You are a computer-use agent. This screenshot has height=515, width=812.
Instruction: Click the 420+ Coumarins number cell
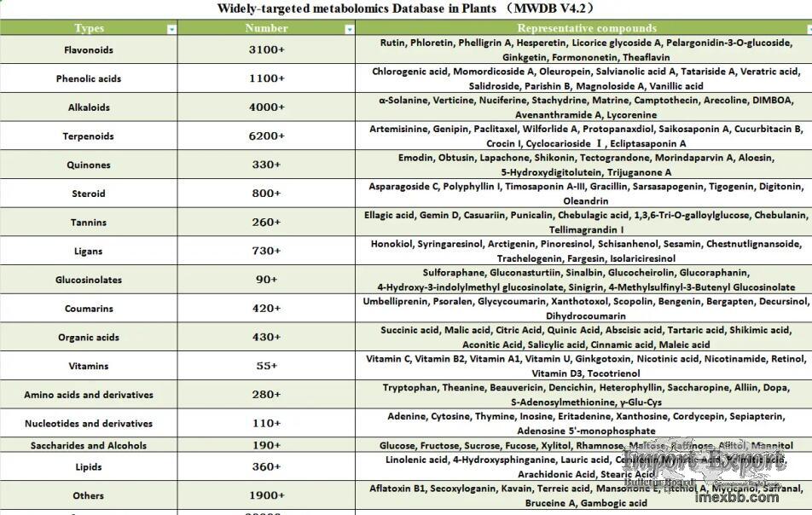click(x=266, y=309)
